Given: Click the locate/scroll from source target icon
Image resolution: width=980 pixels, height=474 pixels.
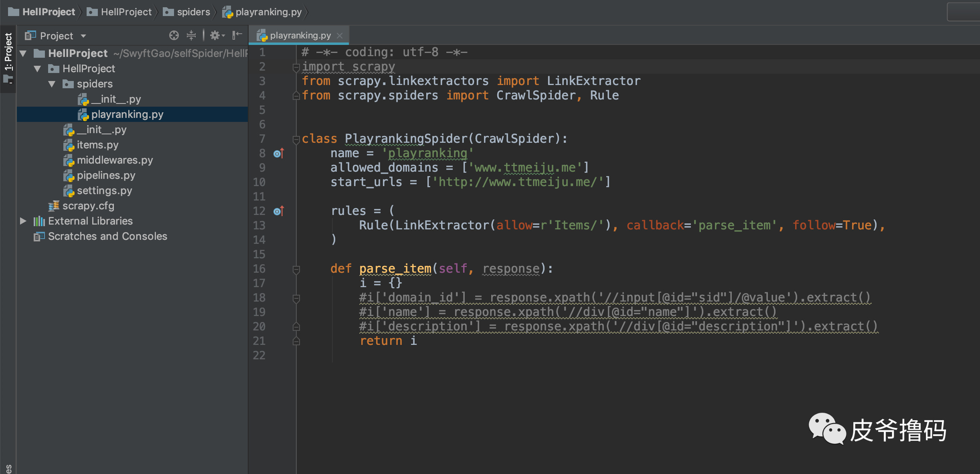Looking at the screenshot, I should tap(174, 36).
